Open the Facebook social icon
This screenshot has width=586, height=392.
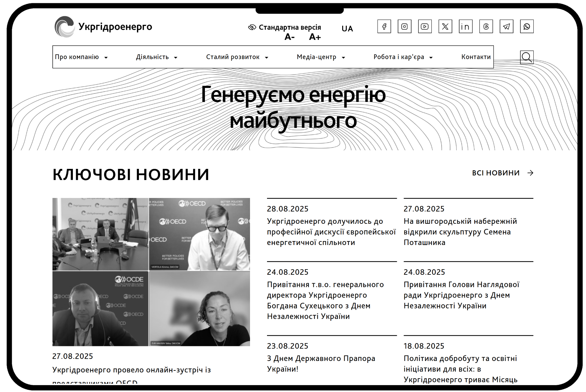click(x=384, y=26)
